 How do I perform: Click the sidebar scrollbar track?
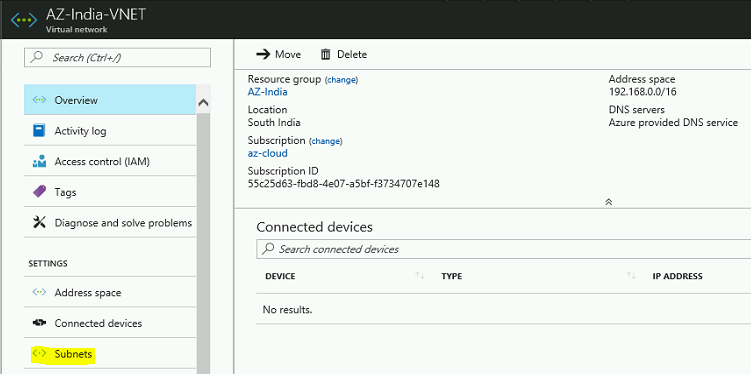click(203, 243)
